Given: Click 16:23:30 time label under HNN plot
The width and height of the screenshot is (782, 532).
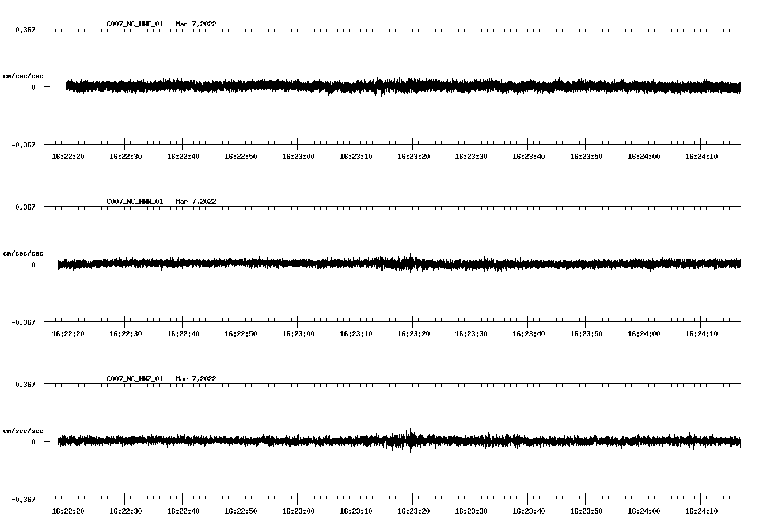Looking at the screenshot, I should point(471,333).
